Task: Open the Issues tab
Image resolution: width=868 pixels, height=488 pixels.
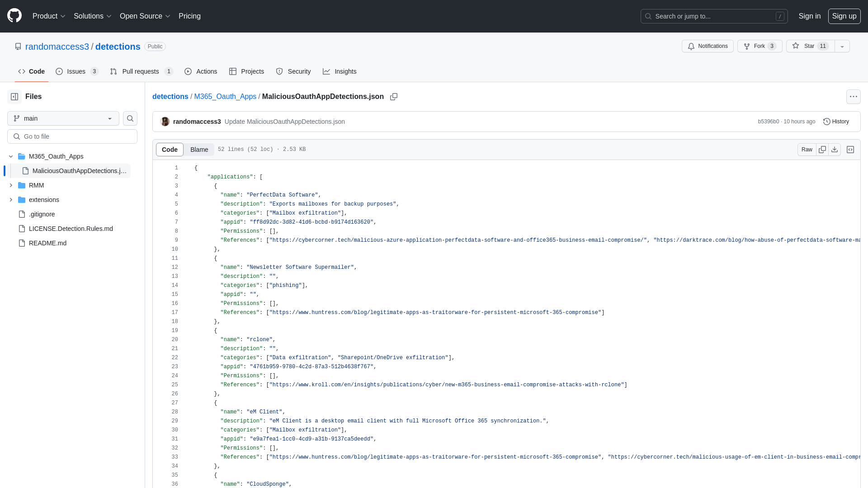Action: [x=77, y=71]
